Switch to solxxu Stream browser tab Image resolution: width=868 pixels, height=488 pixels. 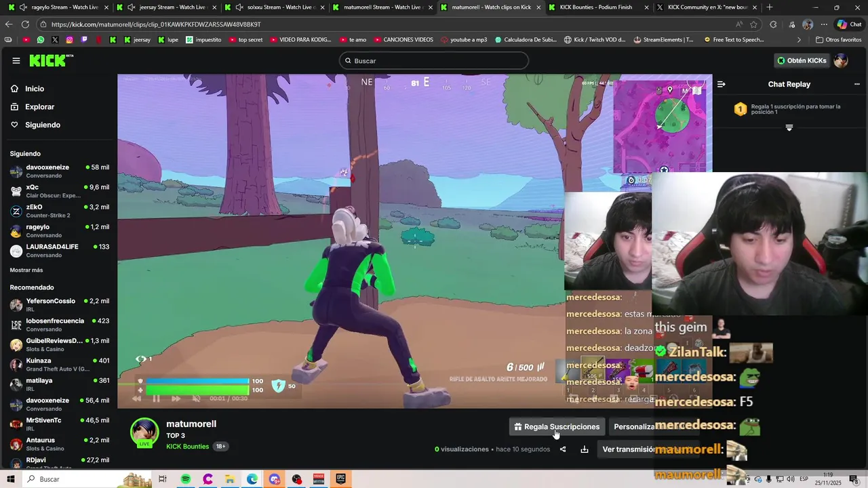coord(275,7)
